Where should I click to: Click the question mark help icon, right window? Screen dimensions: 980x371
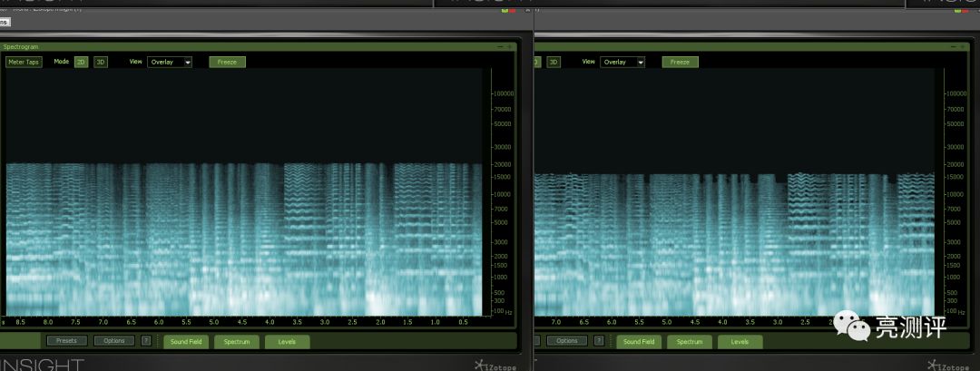tap(599, 341)
